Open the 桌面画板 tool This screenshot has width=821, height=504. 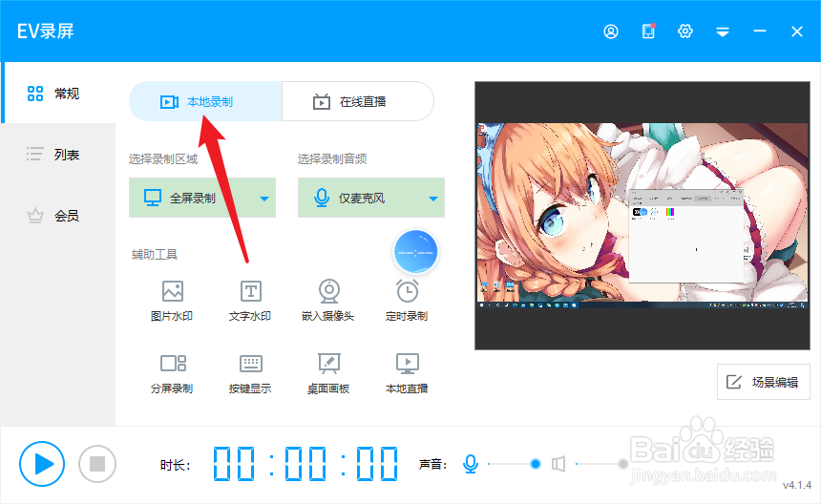(x=328, y=373)
